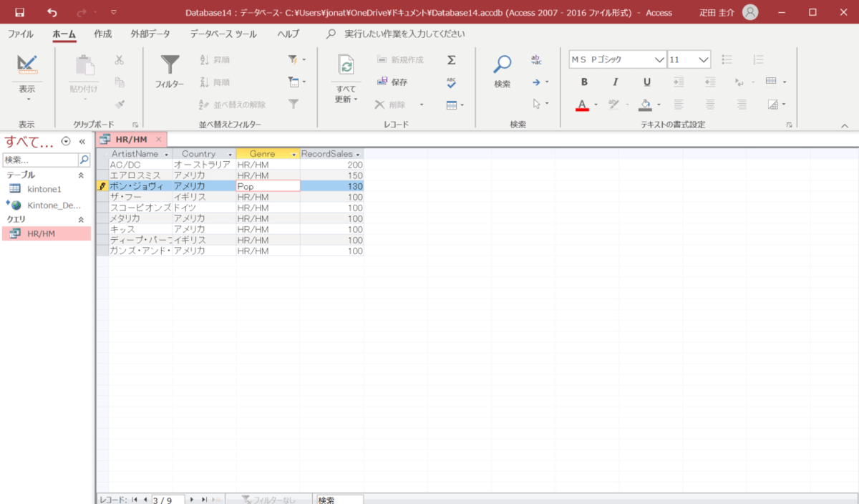Click the alternate row color icon

point(772,105)
